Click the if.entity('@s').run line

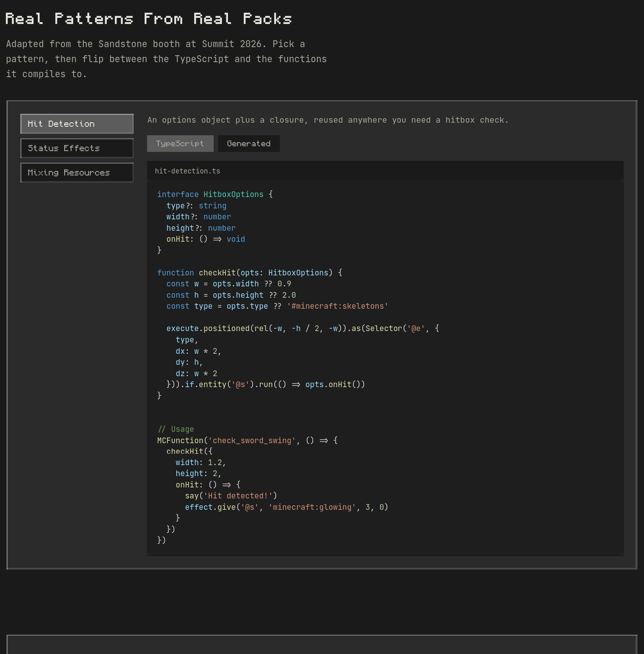click(266, 385)
